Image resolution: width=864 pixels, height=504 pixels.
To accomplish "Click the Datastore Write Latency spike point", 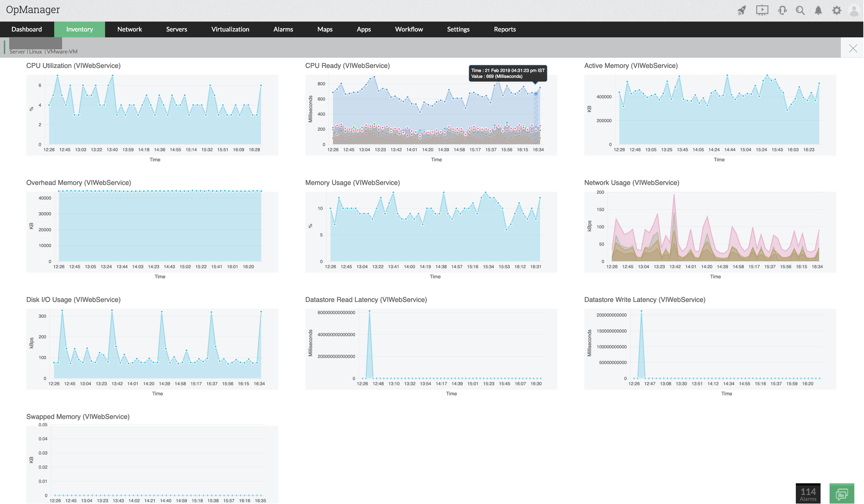I will pyautogui.click(x=641, y=311).
